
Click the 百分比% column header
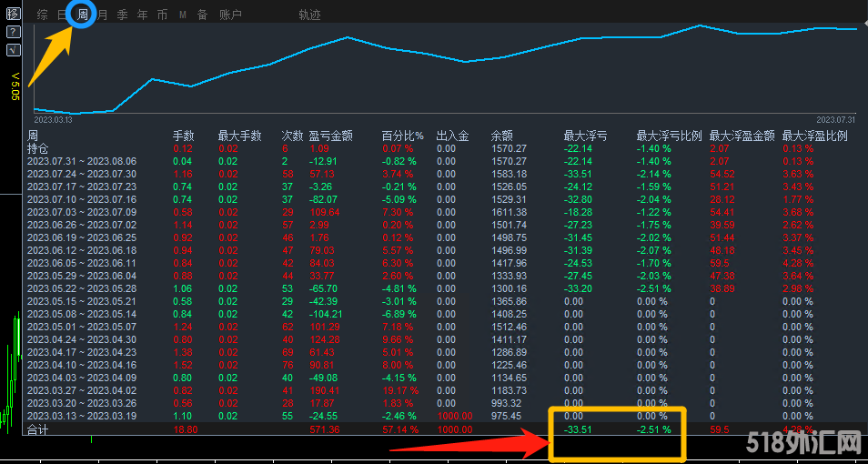tap(402, 136)
